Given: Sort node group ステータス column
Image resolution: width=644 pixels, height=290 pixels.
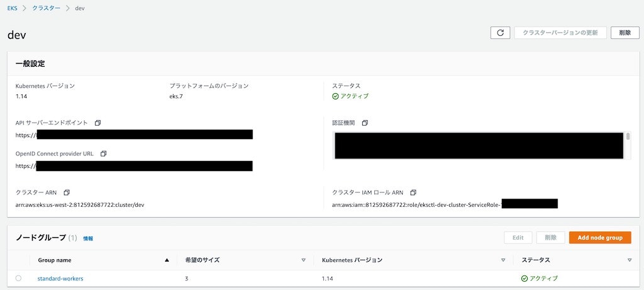Looking at the screenshot, I should pyautogui.click(x=630, y=260).
